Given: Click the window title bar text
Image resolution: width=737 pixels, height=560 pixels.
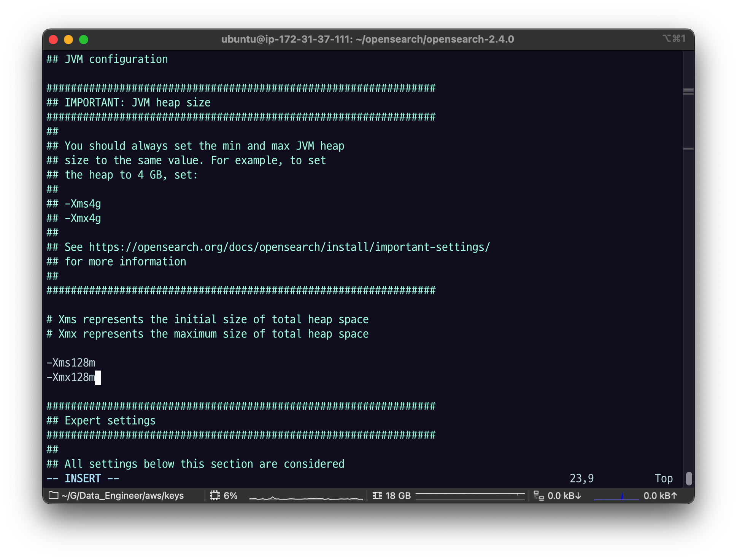Looking at the screenshot, I should point(367,39).
